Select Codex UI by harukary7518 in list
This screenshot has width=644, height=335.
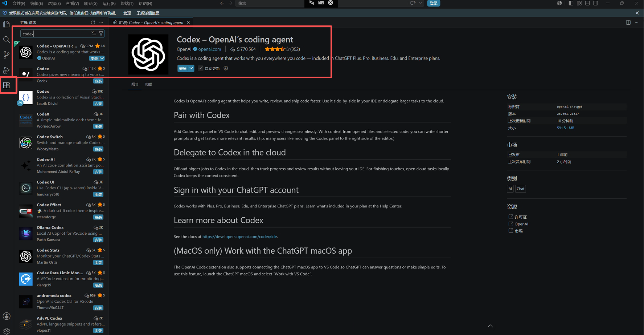tap(61, 188)
